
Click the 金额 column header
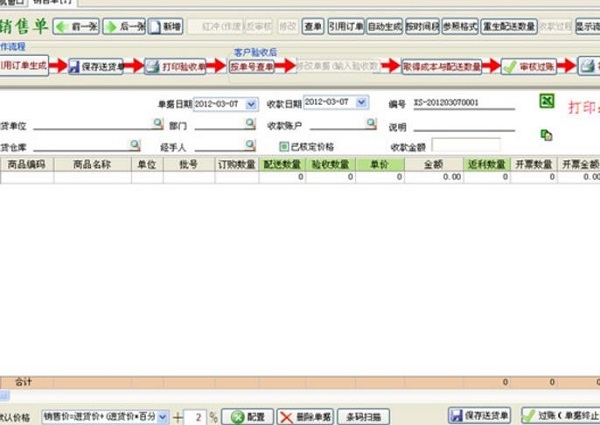pyautogui.click(x=434, y=164)
